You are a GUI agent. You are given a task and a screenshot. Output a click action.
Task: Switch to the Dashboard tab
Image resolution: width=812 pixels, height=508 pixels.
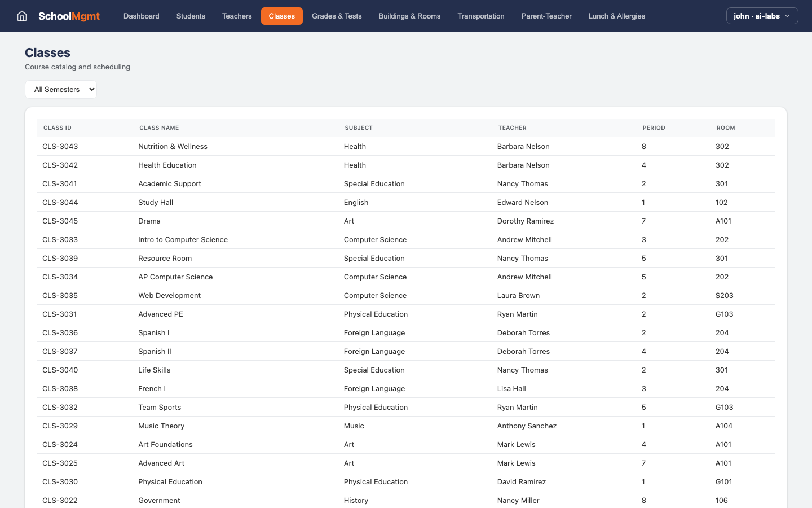[141, 16]
